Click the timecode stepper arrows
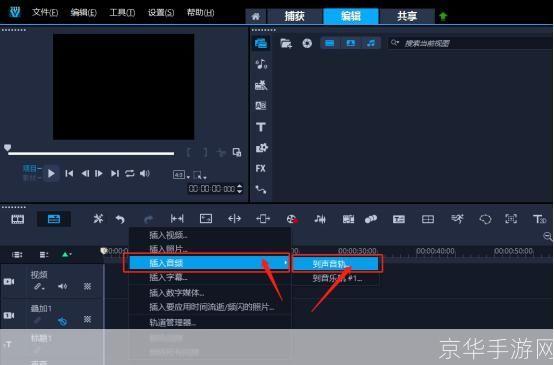Screen dimensions: 554x365 (240, 189)
